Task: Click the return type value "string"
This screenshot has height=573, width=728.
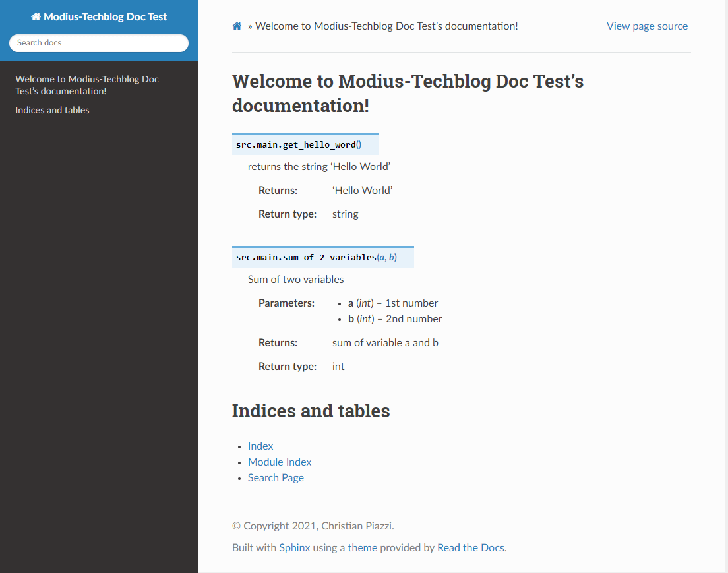Action: pyautogui.click(x=346, y=214)
